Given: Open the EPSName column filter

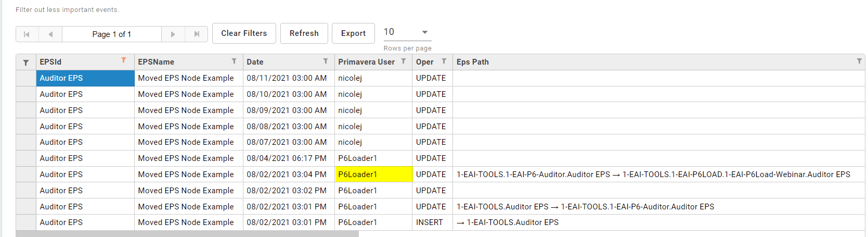Looking at the screenshot, I should click(234, 61).
